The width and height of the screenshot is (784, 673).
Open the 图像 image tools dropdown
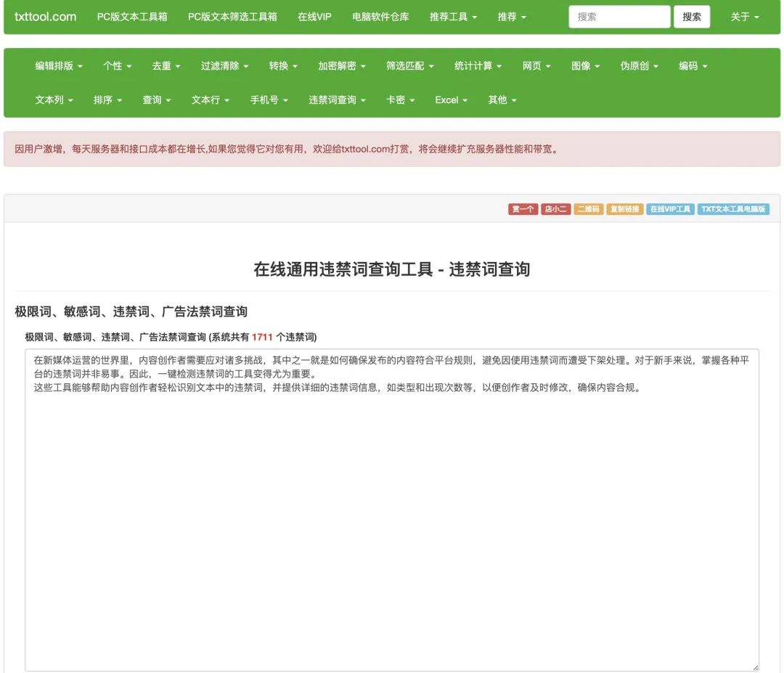tap(586, 65)
